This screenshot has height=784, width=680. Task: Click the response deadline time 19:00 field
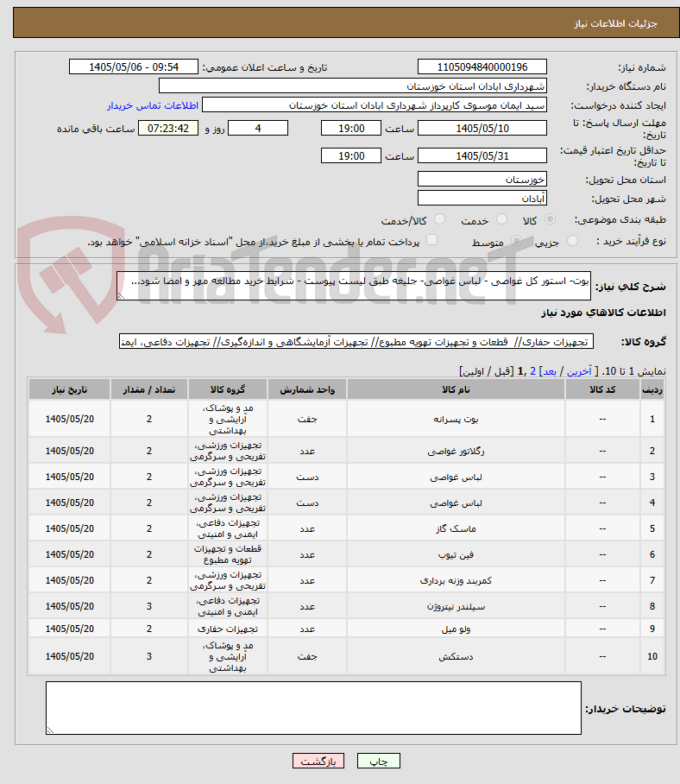[x=350, y=128]
